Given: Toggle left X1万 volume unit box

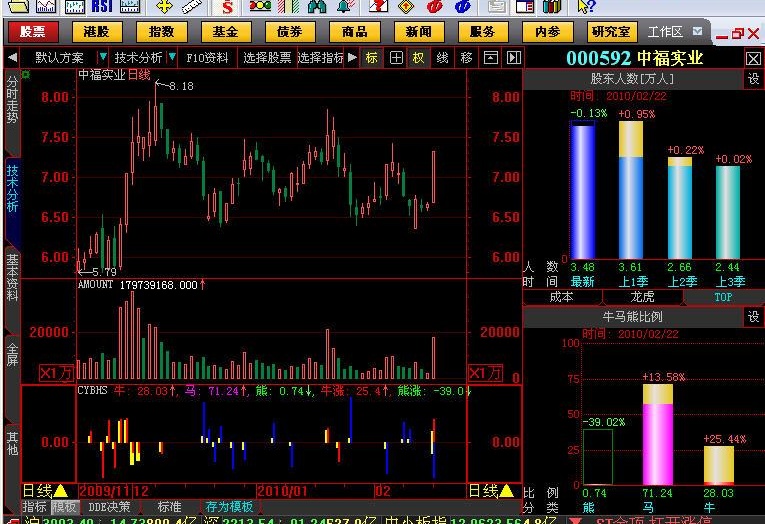Looking at the screenshot, I should [x=56, y=373].
